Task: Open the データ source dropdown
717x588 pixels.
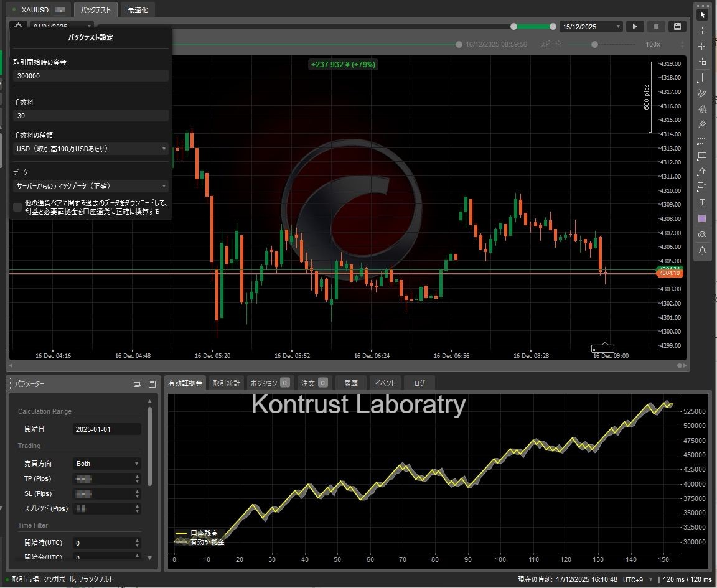Action: tap(91, 186)
